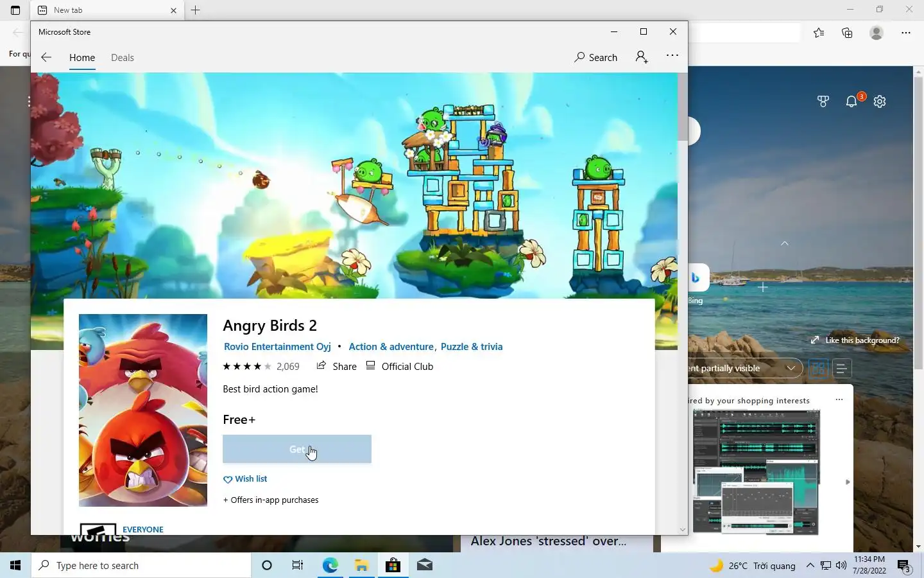Open the Action Center notifications icon
This screenshot has height=578, width=924.
(x=905, y=566)
